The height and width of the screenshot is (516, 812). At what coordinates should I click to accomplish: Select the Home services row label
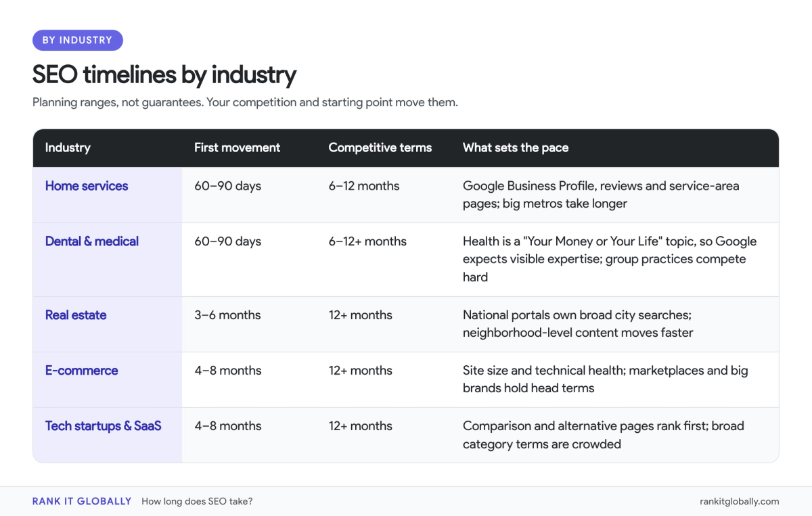point(87,186)
